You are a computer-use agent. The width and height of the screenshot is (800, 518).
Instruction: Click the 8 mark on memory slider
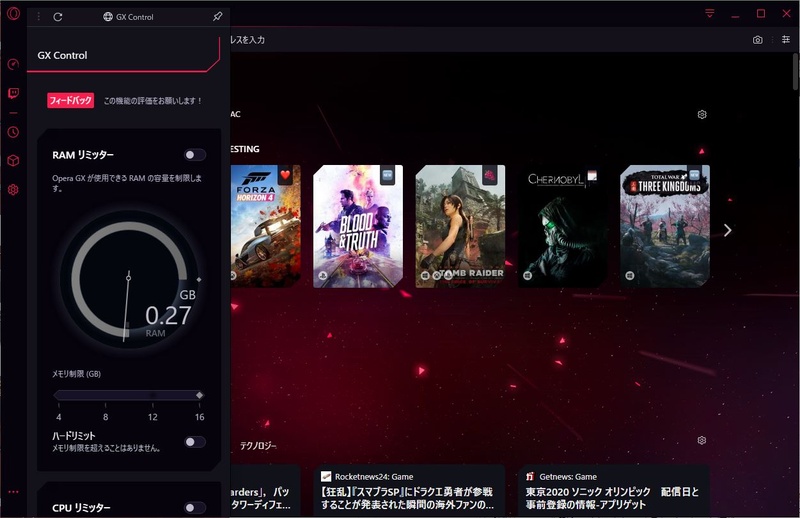(106, 417)
